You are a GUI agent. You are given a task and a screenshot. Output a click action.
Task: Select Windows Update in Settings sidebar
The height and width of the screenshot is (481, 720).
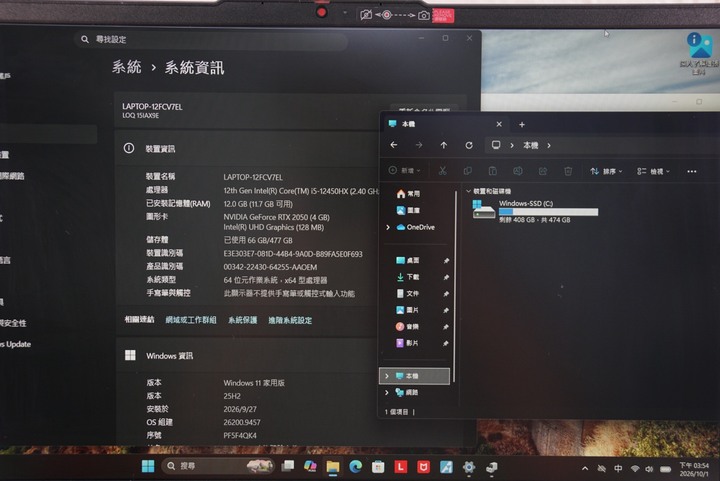[16, 344]
